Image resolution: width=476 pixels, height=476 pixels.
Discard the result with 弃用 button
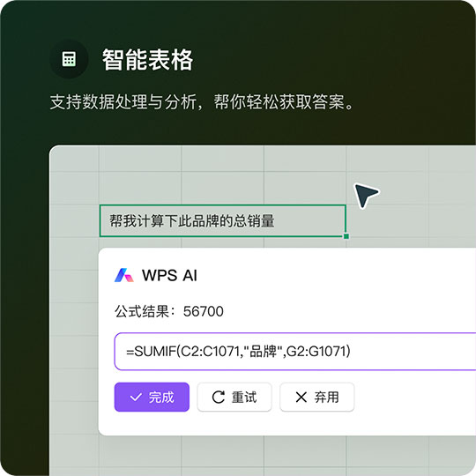click(317, 397)
